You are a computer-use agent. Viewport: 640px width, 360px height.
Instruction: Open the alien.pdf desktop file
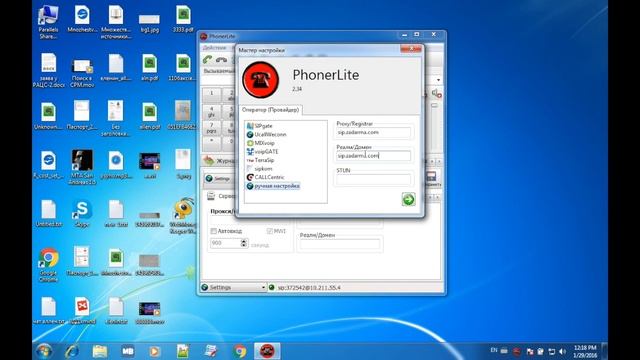pos(149,116)
